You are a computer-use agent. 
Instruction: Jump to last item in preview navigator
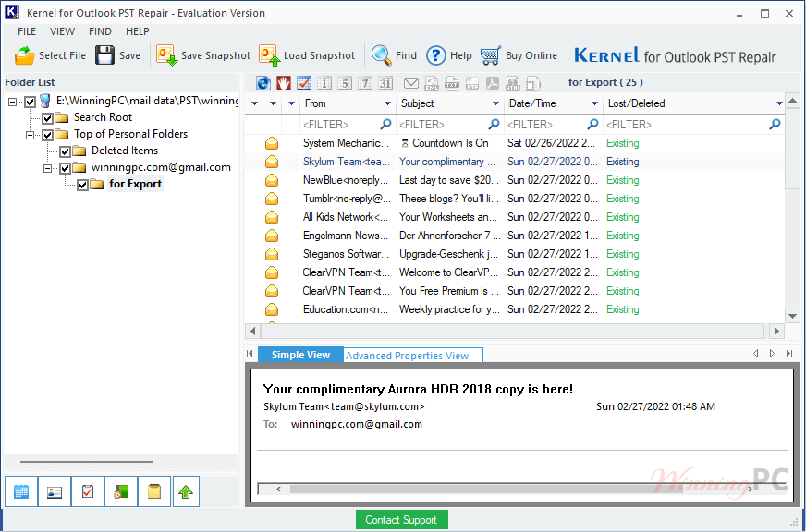pos(789,354)
